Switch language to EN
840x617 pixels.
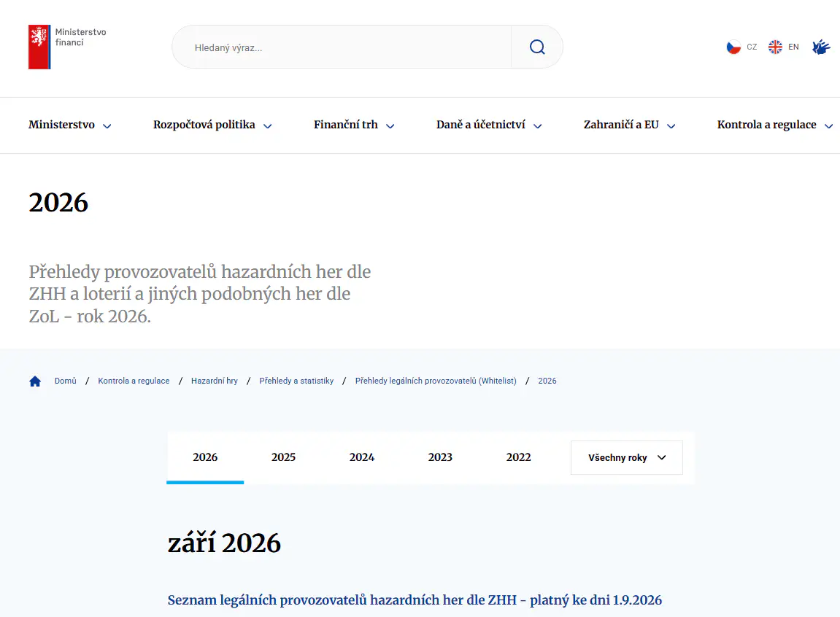pyautogui.click(x=793, y=47)
